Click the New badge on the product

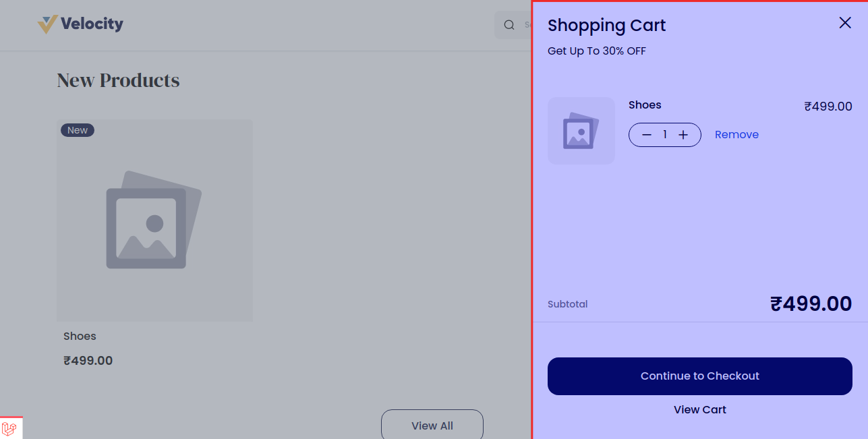[x=78, y=130]
